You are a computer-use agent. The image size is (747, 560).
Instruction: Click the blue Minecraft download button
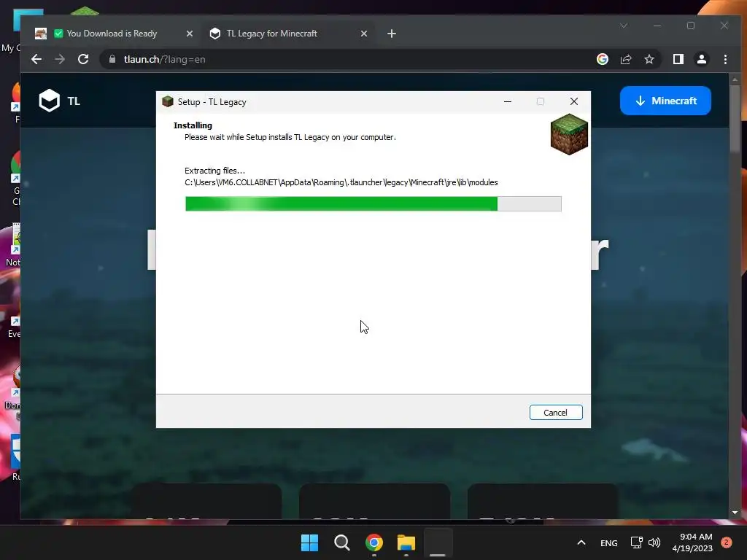[x=665, y=101]
